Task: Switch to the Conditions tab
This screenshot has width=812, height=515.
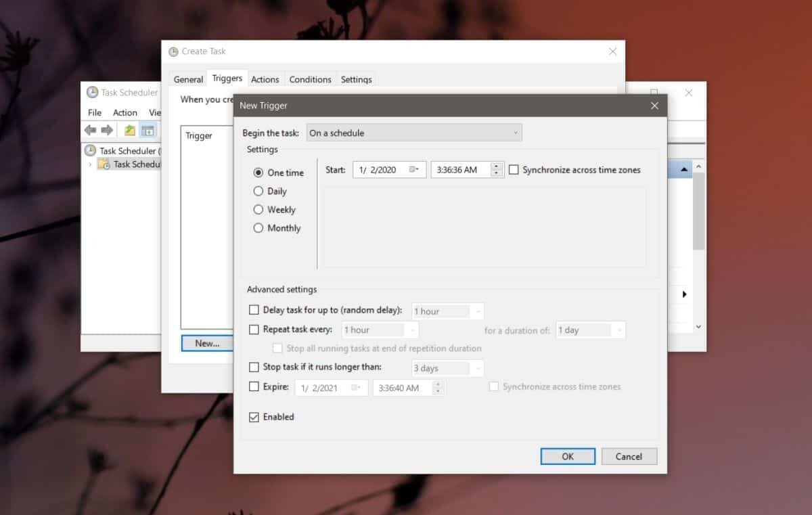Action: (x=310, y=79)
